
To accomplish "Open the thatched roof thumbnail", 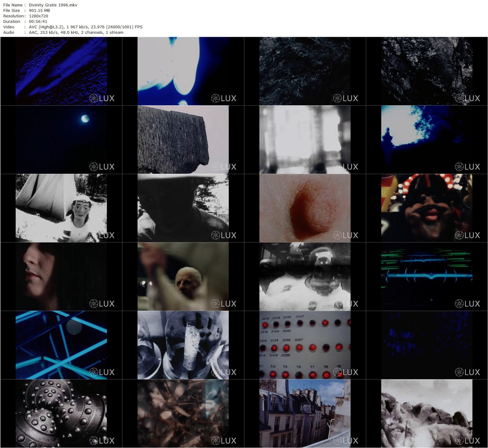I will tap(183, 140).
